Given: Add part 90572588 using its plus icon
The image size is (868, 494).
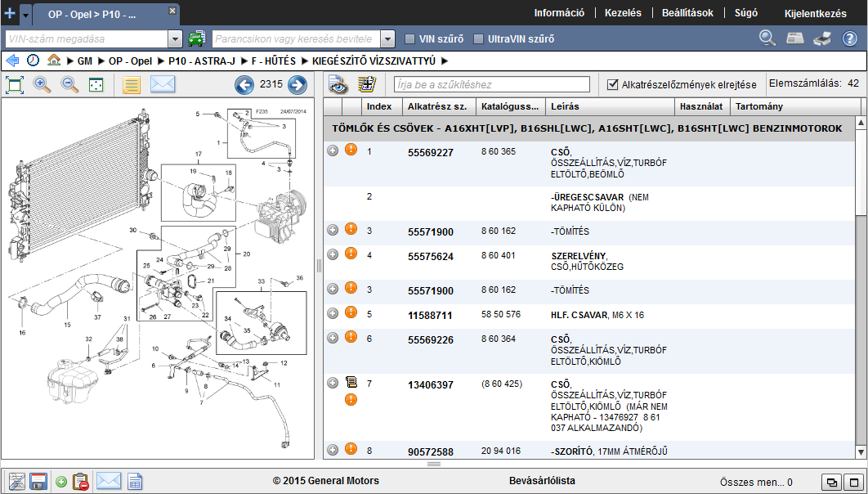Looking at the screenshot, I should click(332, 449).
